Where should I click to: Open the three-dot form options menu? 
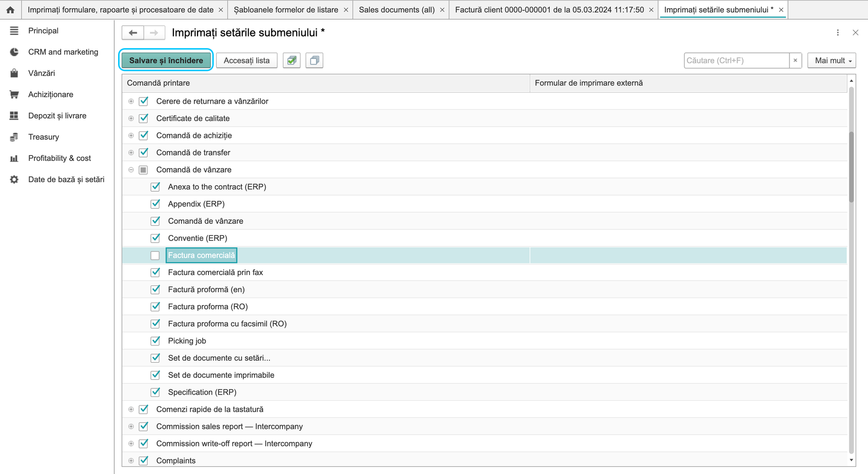838,32
